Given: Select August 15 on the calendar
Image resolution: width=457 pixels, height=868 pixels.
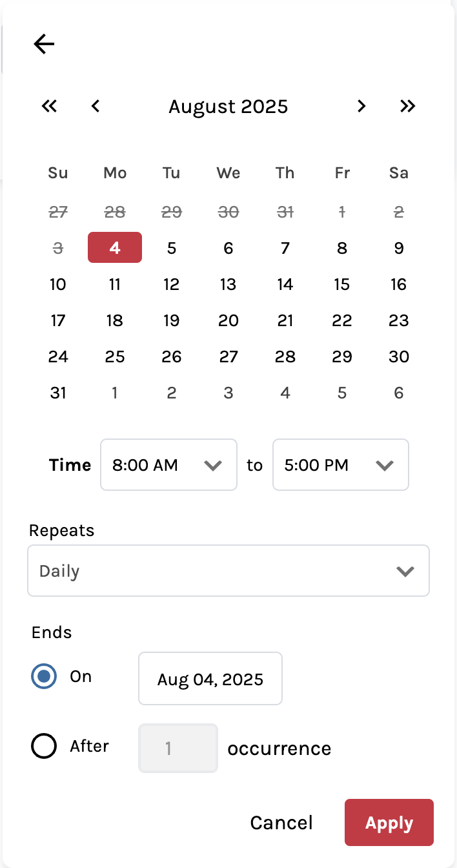Looking at the screenshot, I should (342, 284).
